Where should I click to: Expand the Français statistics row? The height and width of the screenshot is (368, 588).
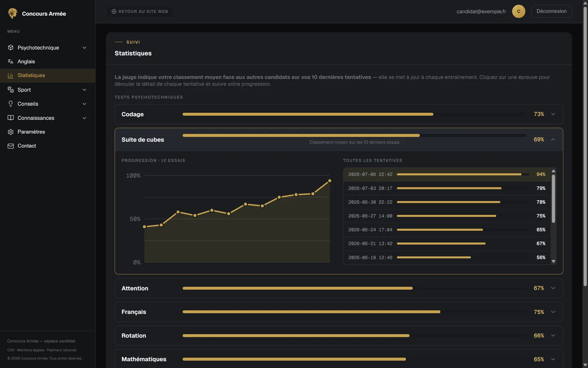point(339,312)
